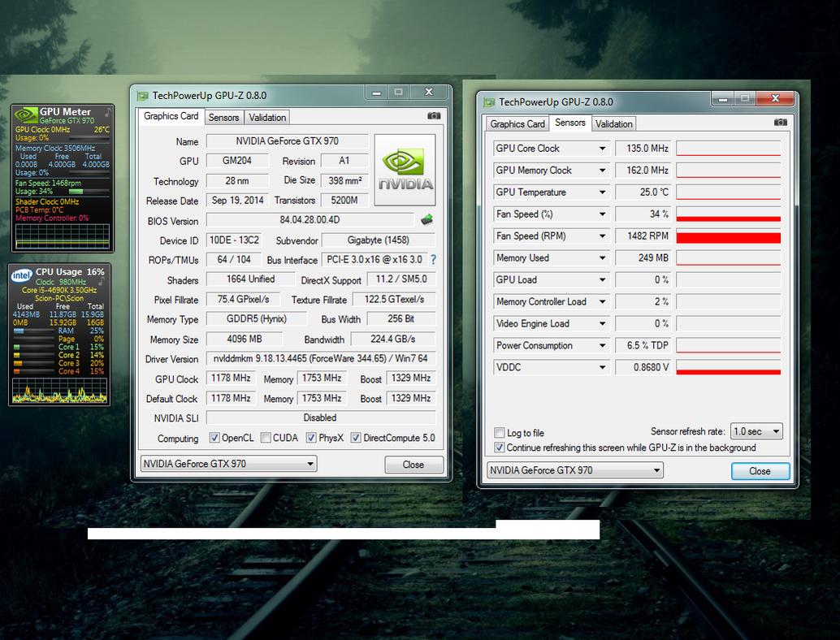This screenshot has width=840, height=640.
Task: Switch to the Validation tab in the left window
Action: pos(266,117)
